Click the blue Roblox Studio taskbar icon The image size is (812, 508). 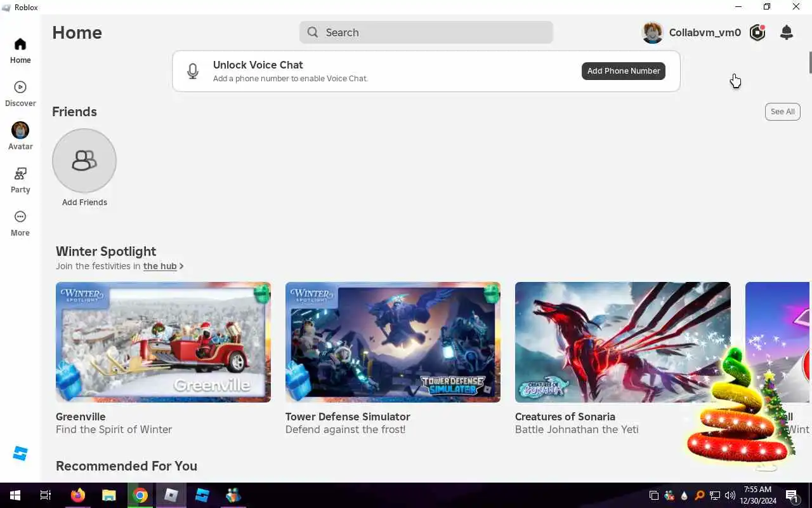pyautogui.click(x=202, y=495)
